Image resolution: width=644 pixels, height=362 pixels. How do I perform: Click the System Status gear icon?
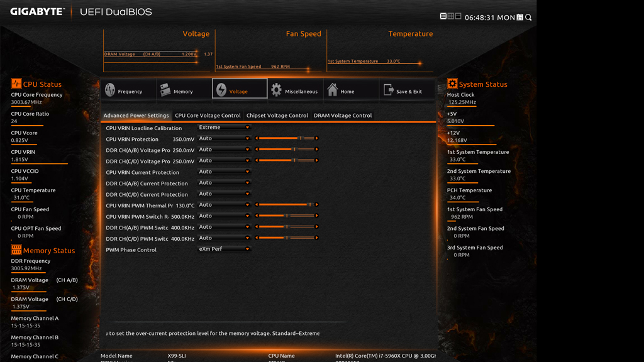(x=452, y=84)
